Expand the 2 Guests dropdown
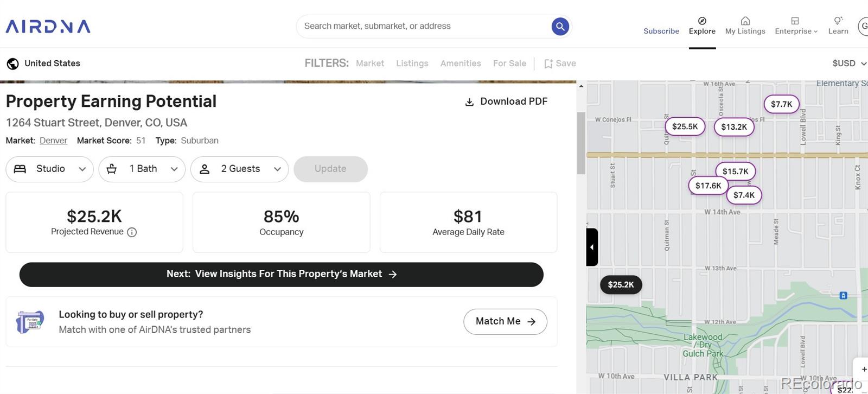868x394 pixels. click(239, 169)
